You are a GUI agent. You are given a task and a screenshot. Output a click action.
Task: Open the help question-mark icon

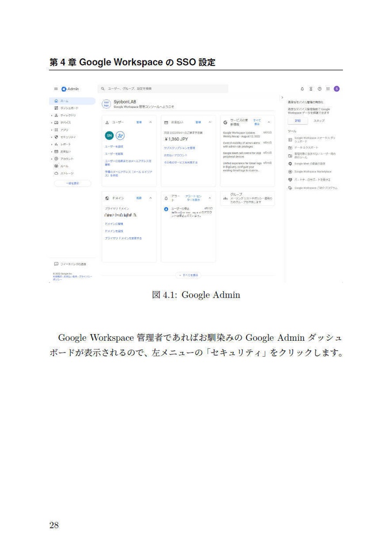tap(319, 89)
